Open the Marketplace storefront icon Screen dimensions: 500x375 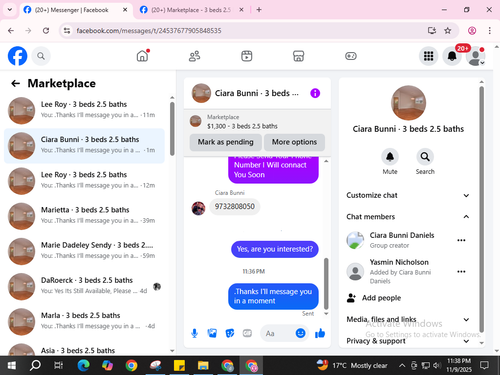[x=299, y=56]
